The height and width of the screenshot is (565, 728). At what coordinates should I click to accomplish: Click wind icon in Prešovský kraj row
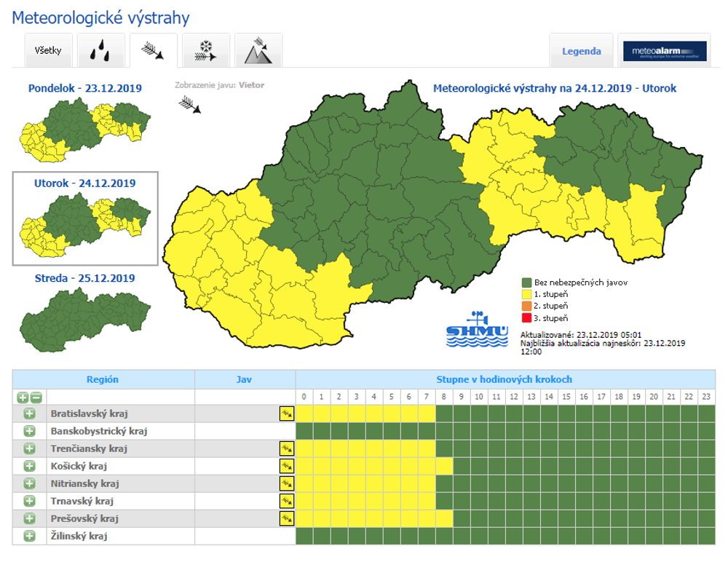(286, 518)
